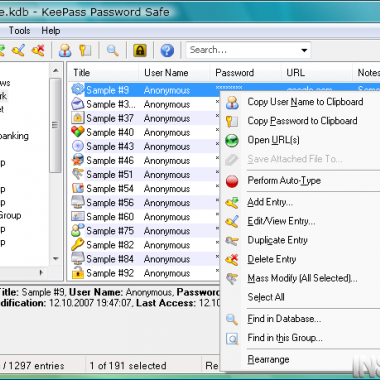Screen dimensions: 380x380
Task: Click the globe icon beside Open URL(s)
Action: coord(232,140)
